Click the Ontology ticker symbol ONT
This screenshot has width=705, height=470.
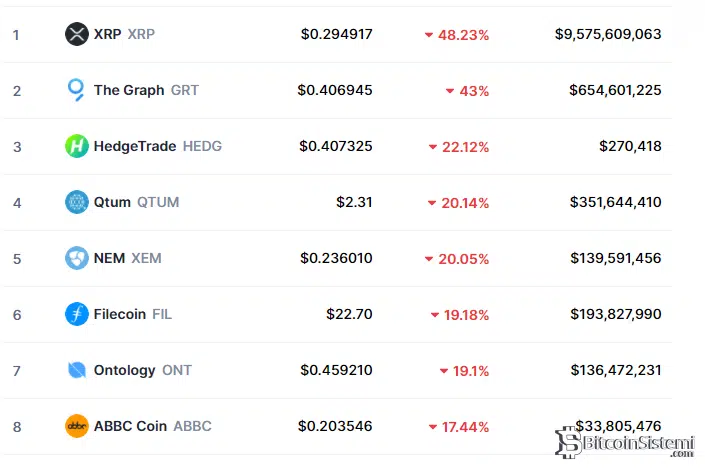pos(176,370)
